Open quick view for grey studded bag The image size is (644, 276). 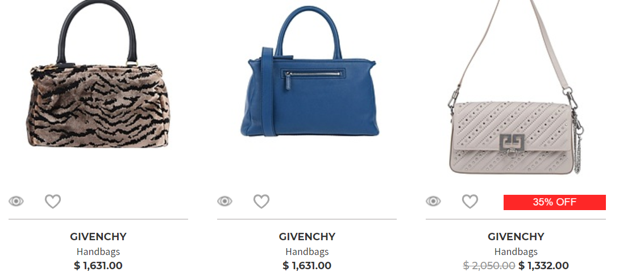[x=433, y=202]
